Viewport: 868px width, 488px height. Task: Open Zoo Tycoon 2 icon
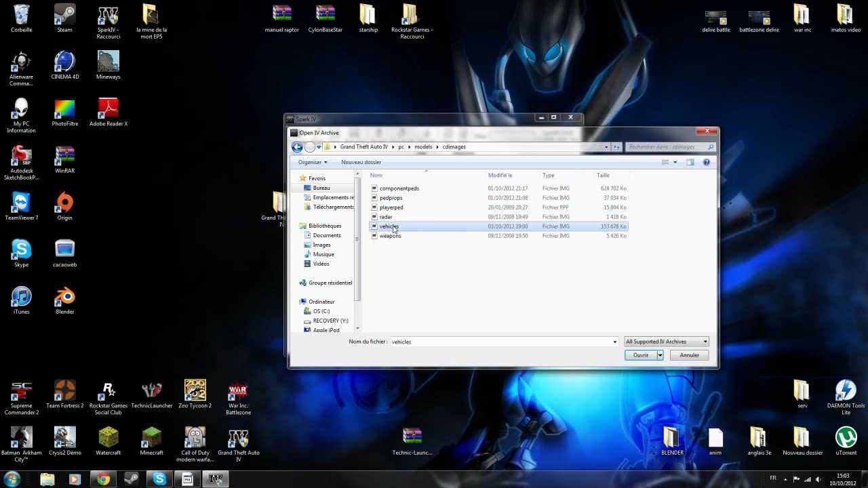point(195,394)
